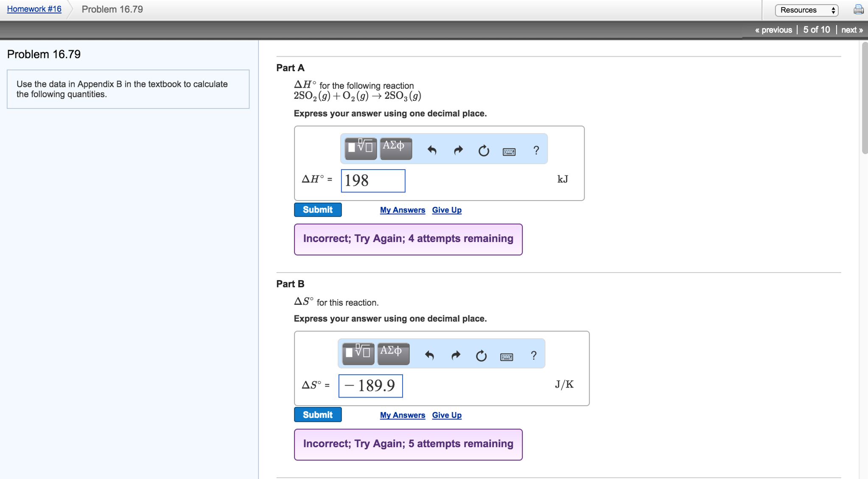Give Up on Part A
This screenshot has height=479, width=868.
(x=447, y=210)
